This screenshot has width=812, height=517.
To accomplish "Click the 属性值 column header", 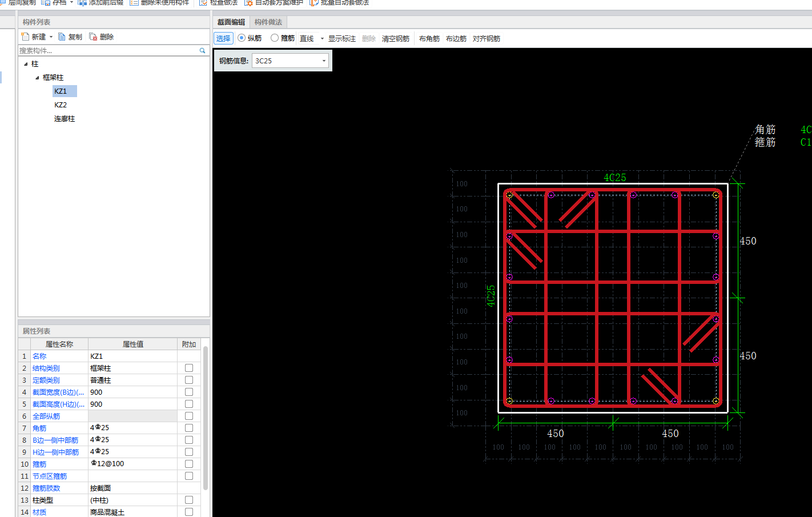I will point(132,344).
